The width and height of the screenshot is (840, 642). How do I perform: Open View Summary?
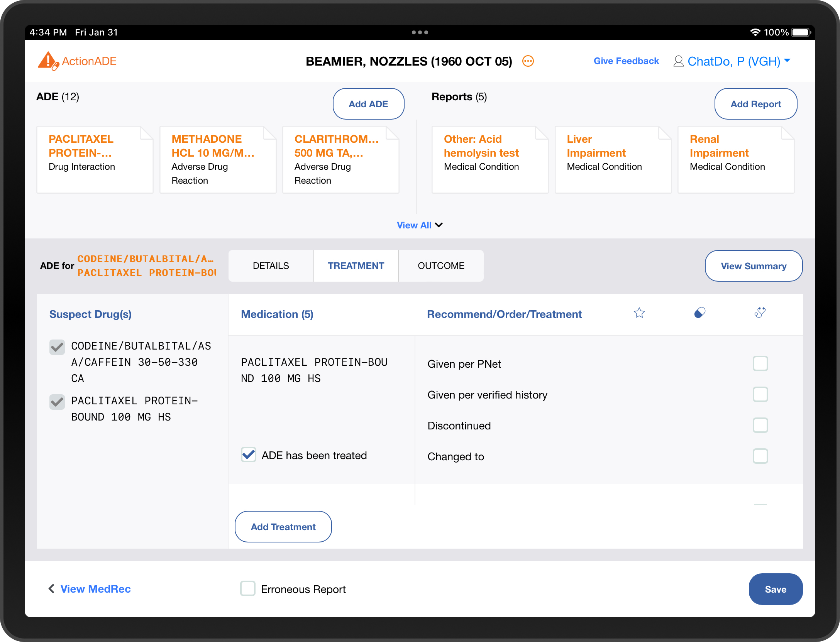(754, 266)
